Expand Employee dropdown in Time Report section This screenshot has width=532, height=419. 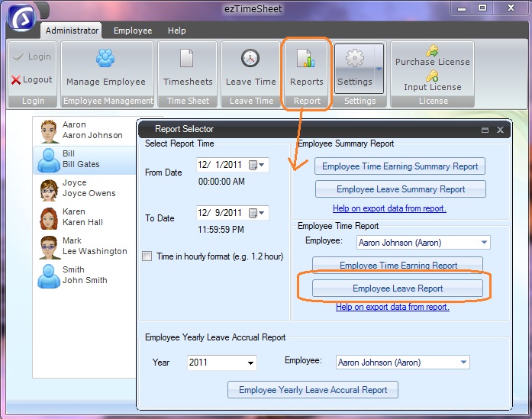[483, 243]
